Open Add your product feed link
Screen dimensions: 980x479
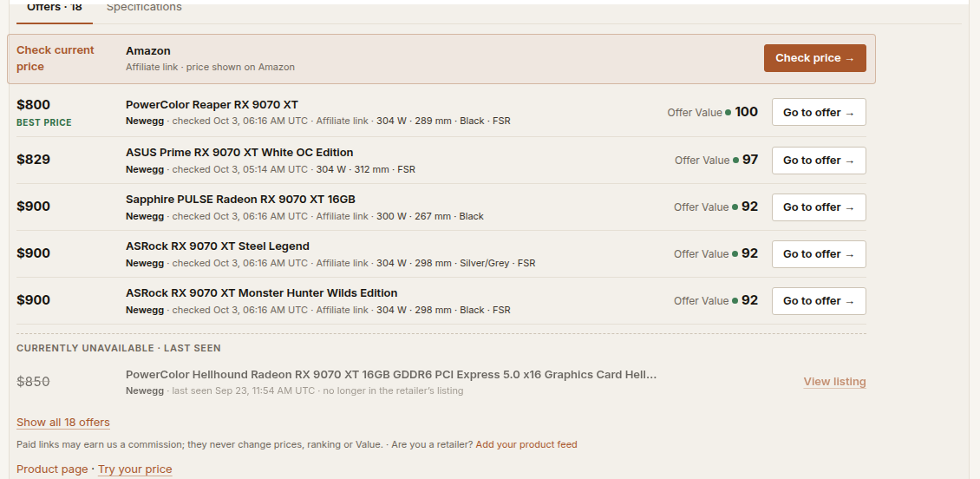[x=526, y=444]
